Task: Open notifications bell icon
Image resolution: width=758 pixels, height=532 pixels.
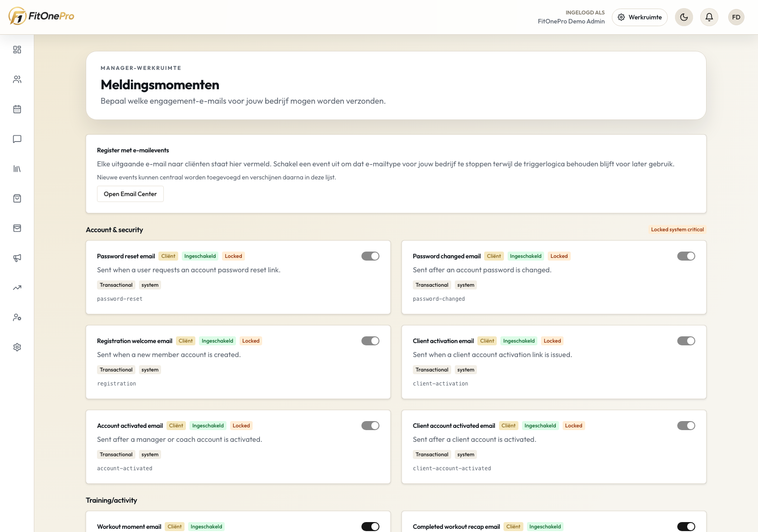Action: (709, 17)
